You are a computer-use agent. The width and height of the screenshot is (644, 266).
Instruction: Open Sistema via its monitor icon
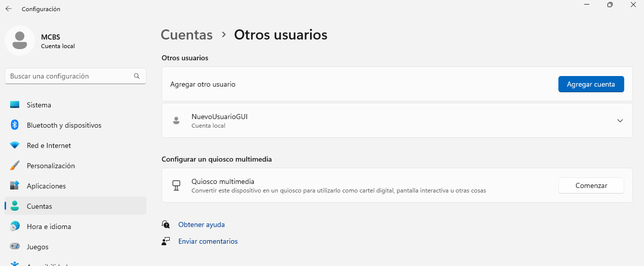15,105
